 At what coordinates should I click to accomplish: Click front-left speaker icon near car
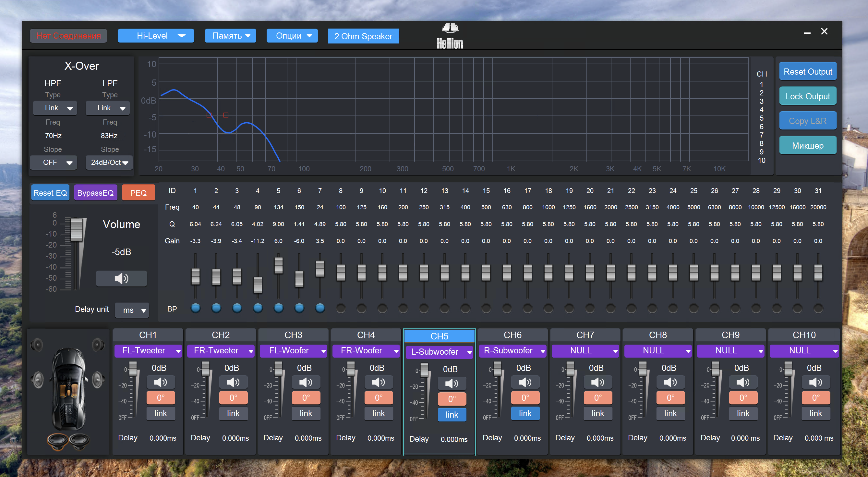point(37,345)
